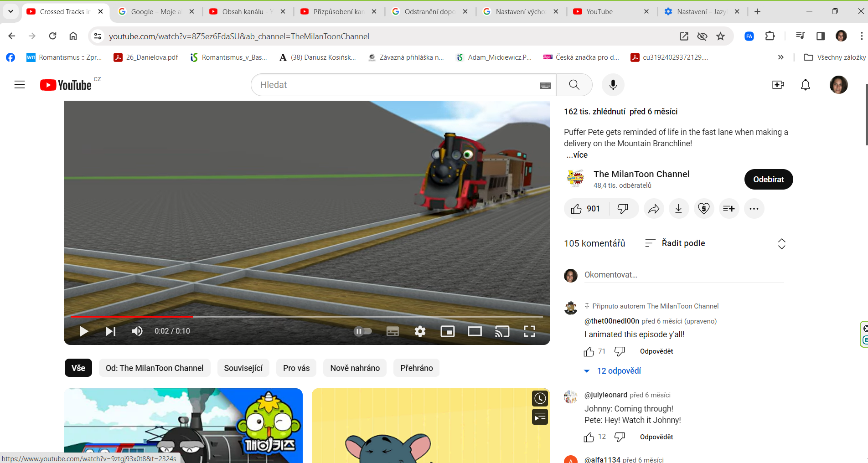Toggle subtitles on the video
This screenshot has height=463, width=868.
393,331
